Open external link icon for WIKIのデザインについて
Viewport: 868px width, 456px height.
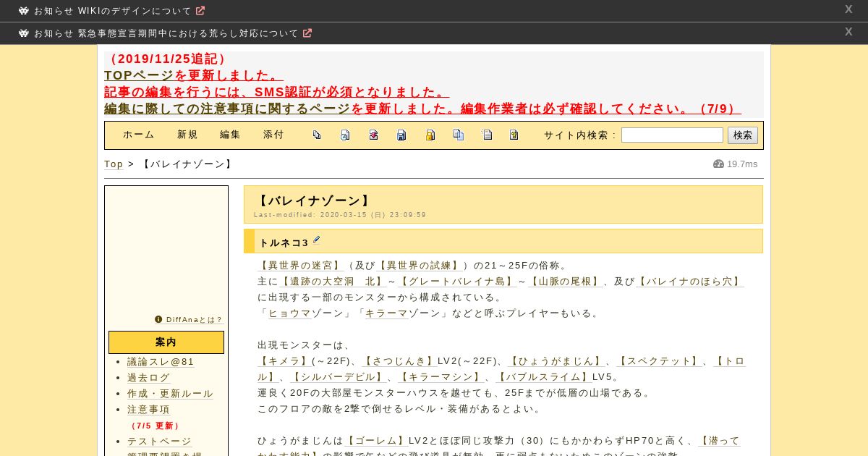pyautogui.click(x=200, y=11)
